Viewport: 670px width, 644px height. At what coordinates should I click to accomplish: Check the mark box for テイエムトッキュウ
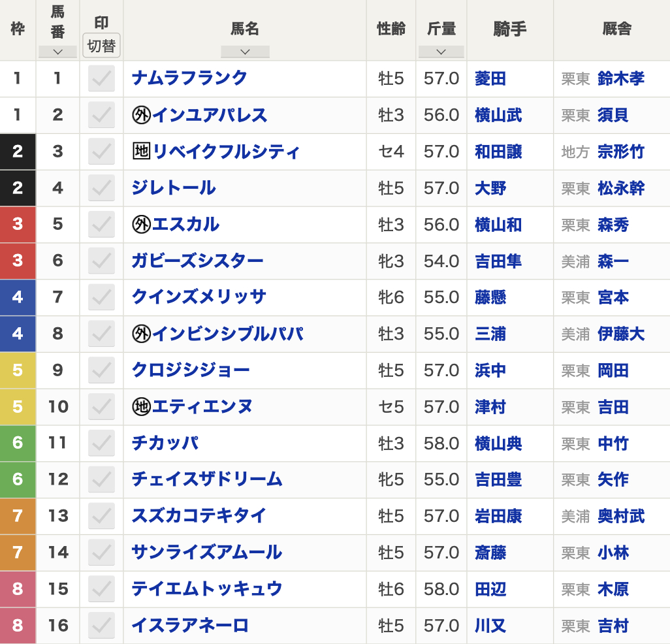tap(102, 589)
